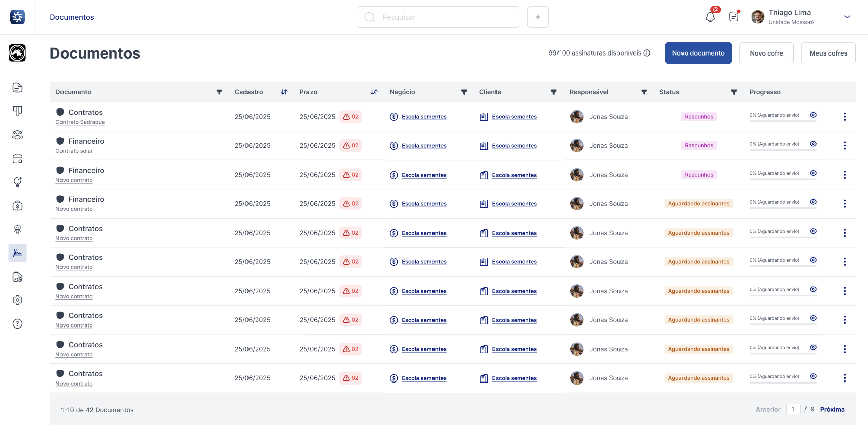Open the money bag finance icon in sidebar

(x=17, y=206)
